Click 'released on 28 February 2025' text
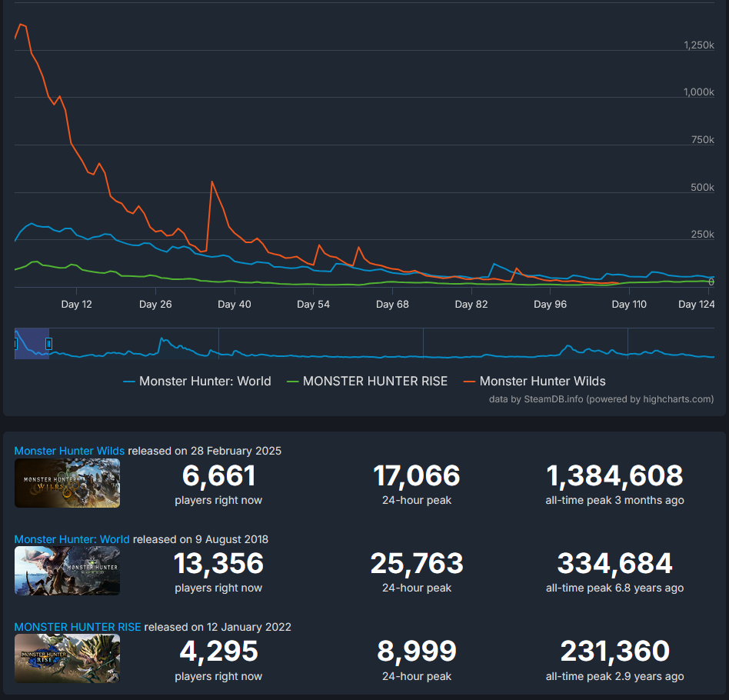Viewport: 729px width, 700px height. (x=205, y=451)
